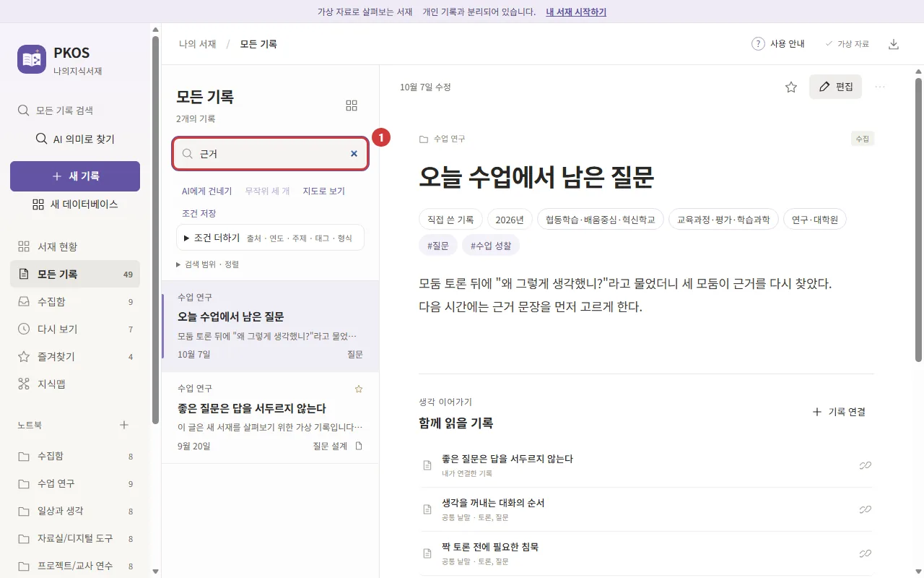Click document icon on 질문 설계 card

359,446
